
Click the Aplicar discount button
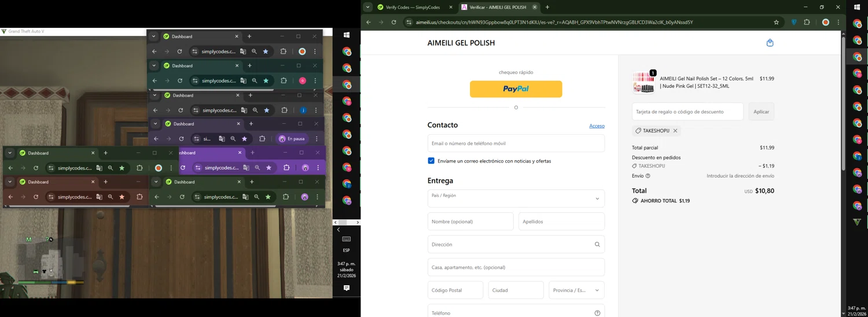coord(762,112)
